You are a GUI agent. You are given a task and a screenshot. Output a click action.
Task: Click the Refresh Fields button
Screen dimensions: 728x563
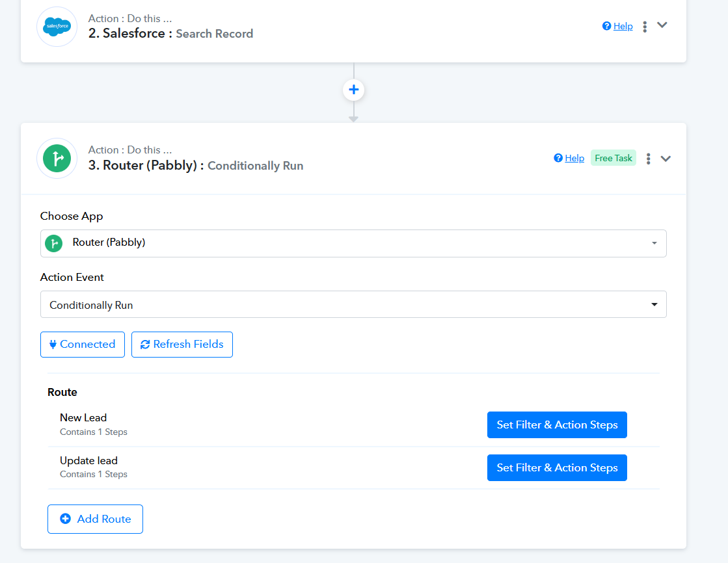tap(182, 345)
